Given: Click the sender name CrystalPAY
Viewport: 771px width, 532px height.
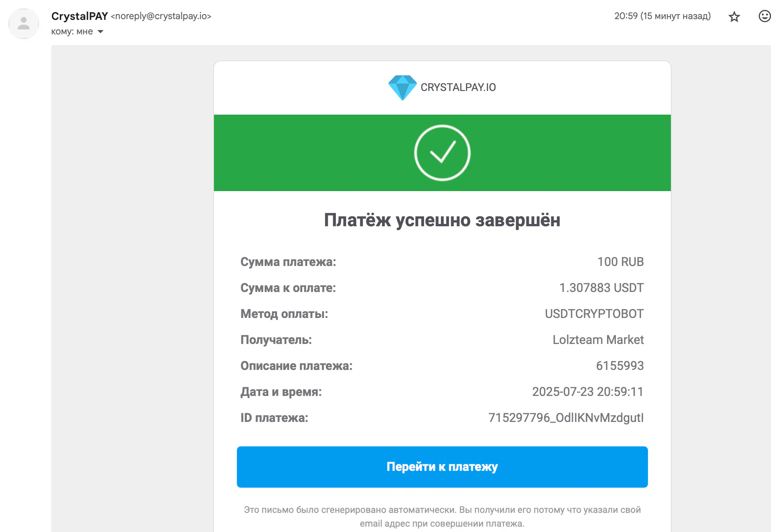Looking at the screenshot, I should (x=79, y=16).
